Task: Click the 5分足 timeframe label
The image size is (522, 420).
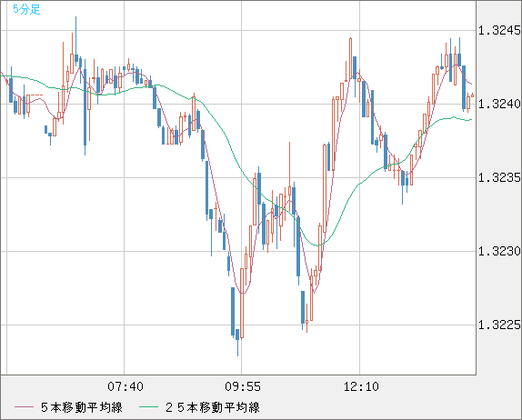Action: [26, 9]
